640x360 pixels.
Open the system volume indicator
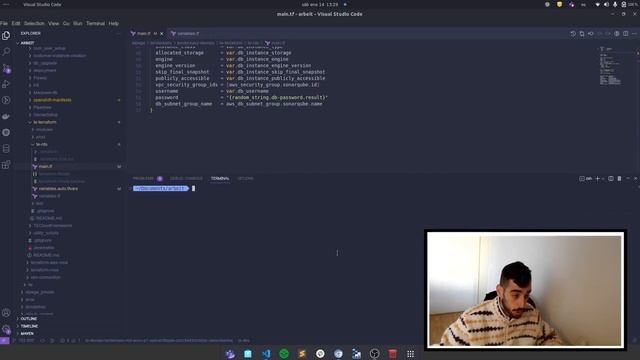click(607, 4)
